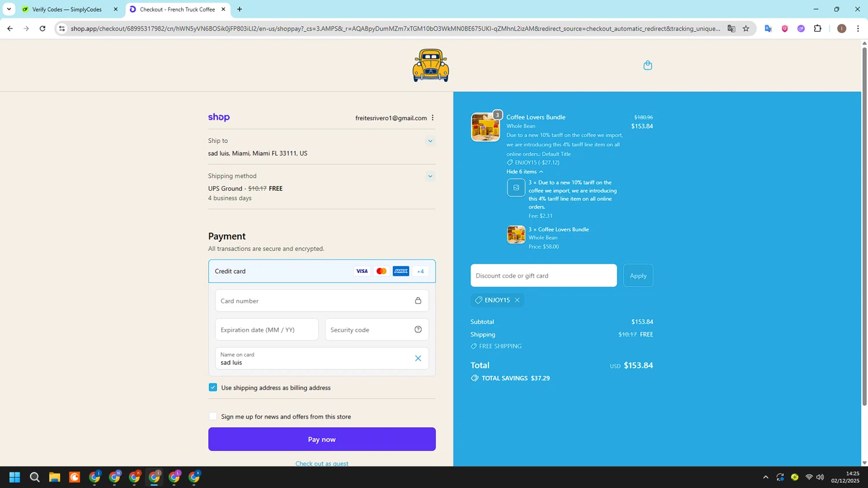Click Check out as guest link
This screenshot has height=488, width=868.
322,463
